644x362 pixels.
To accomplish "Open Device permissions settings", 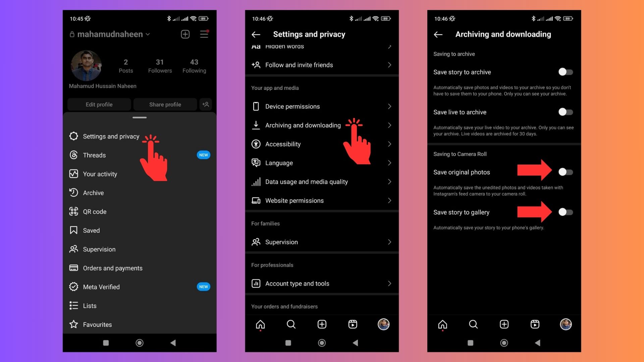I will 322,106.
